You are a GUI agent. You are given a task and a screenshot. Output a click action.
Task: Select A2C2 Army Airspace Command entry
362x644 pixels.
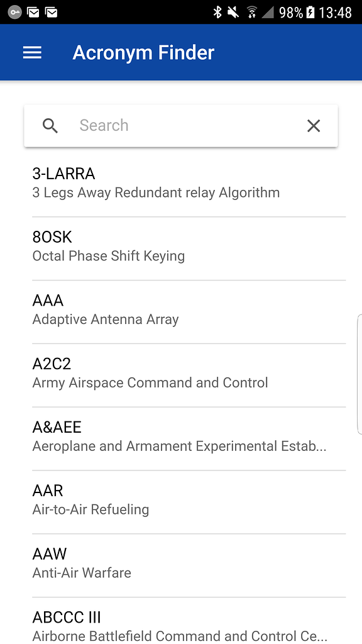tap(189, 375)
